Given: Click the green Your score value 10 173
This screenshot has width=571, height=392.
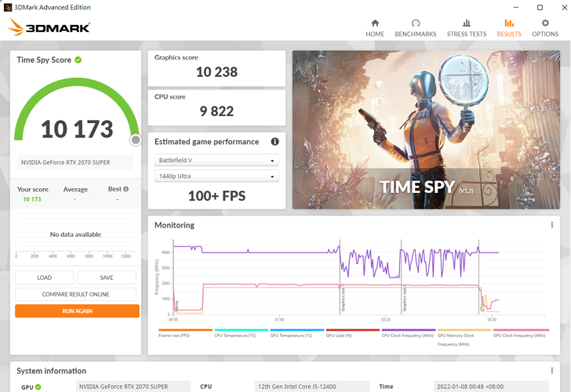Looking at the screenshot, I should point(32,199).
